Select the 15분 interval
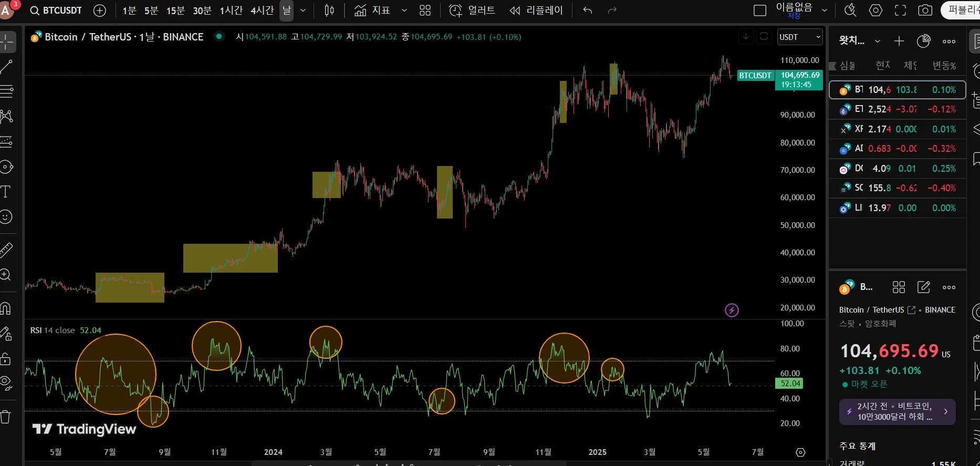Screen dimensions: 980x466 pyautogui.click(x=175, y=11)
